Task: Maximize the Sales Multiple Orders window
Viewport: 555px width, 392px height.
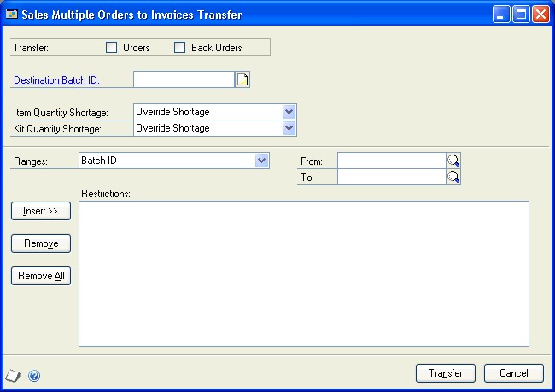Action: coord(521,15)
